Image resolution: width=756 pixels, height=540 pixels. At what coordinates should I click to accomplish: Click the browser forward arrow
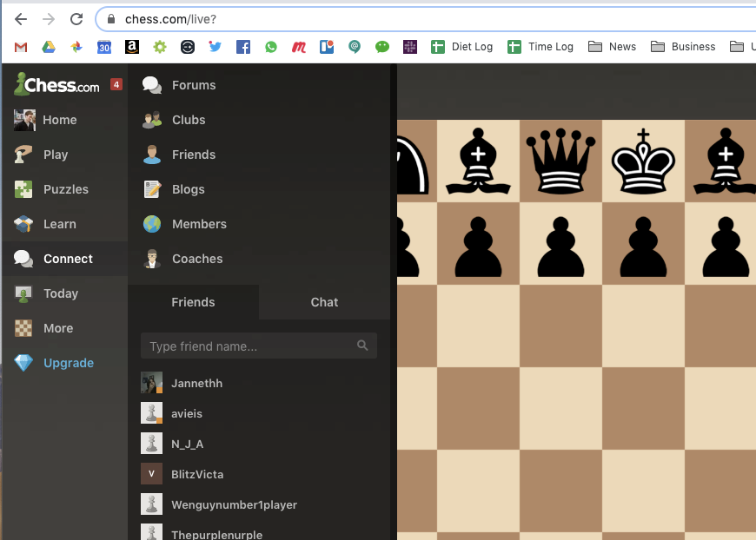49,19
